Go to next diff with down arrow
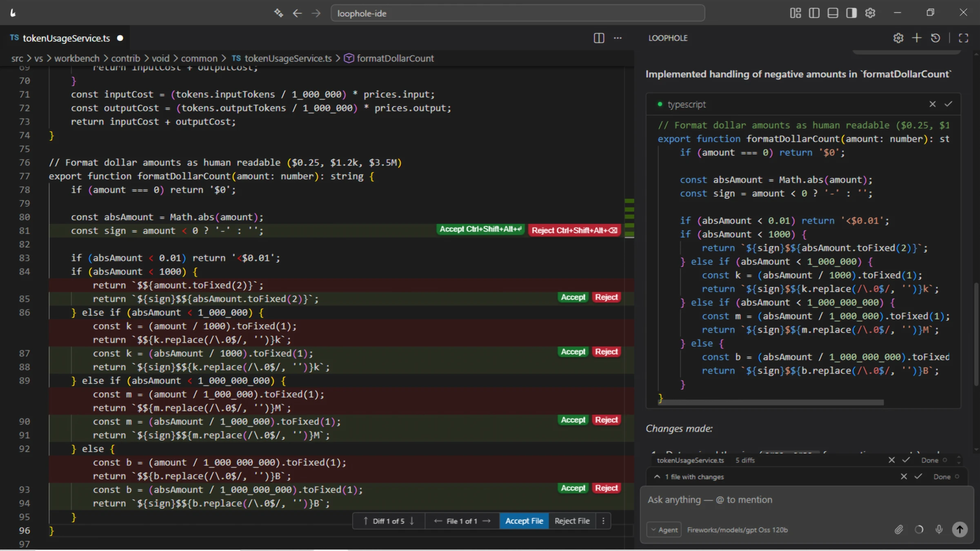The width and height of the screenshot is (980, 551). [412, 521]
